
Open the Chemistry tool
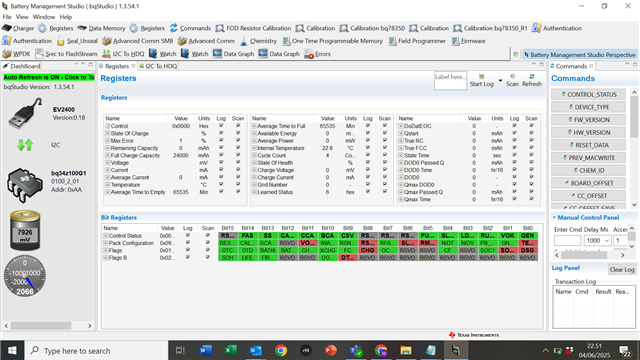pos(258,41)
